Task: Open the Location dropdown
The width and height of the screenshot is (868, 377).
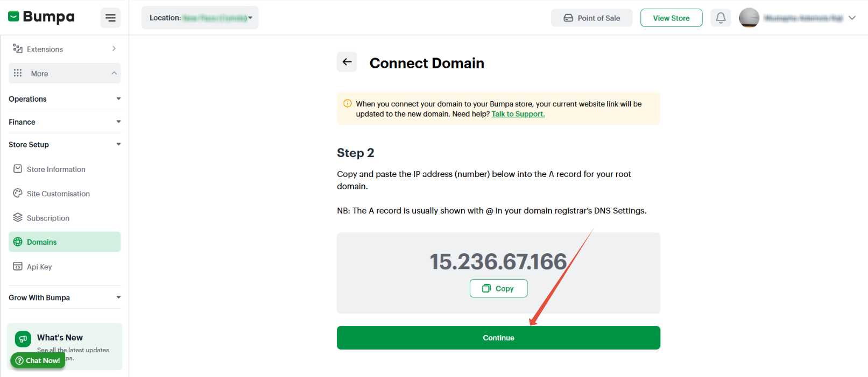Action: click(x=200, y=18)
